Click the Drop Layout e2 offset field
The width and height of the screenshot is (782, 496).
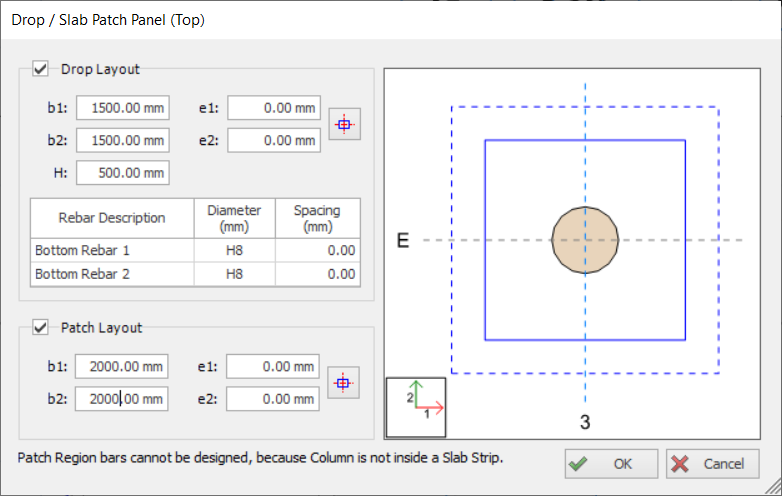(x=273, y=141)
